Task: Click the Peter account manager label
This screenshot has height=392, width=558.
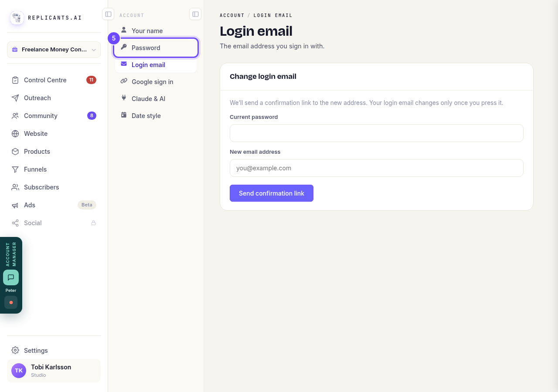Action: point(11,291)
